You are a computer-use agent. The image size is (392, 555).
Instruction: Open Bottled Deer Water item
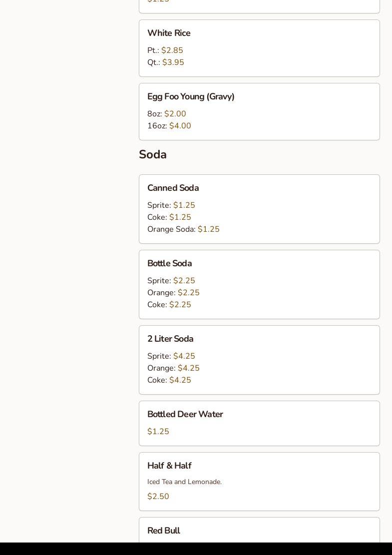pyautogui.click(x=185, y=415)
